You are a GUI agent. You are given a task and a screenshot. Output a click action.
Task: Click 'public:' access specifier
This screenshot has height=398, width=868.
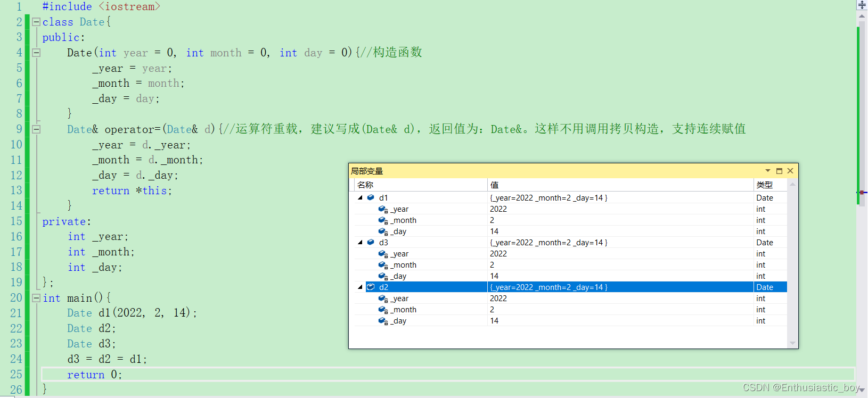pos(63,37)
